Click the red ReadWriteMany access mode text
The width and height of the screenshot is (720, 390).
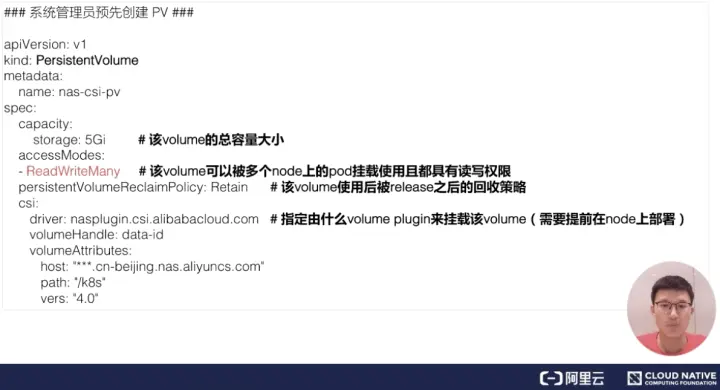coord(73,171)
